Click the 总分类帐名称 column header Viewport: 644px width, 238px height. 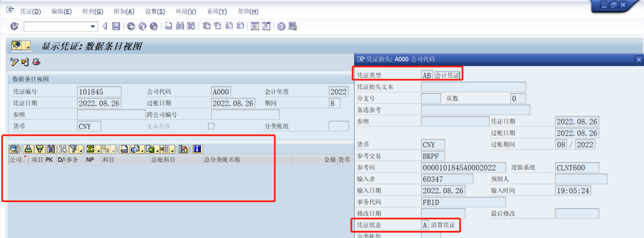click(247, 159)
